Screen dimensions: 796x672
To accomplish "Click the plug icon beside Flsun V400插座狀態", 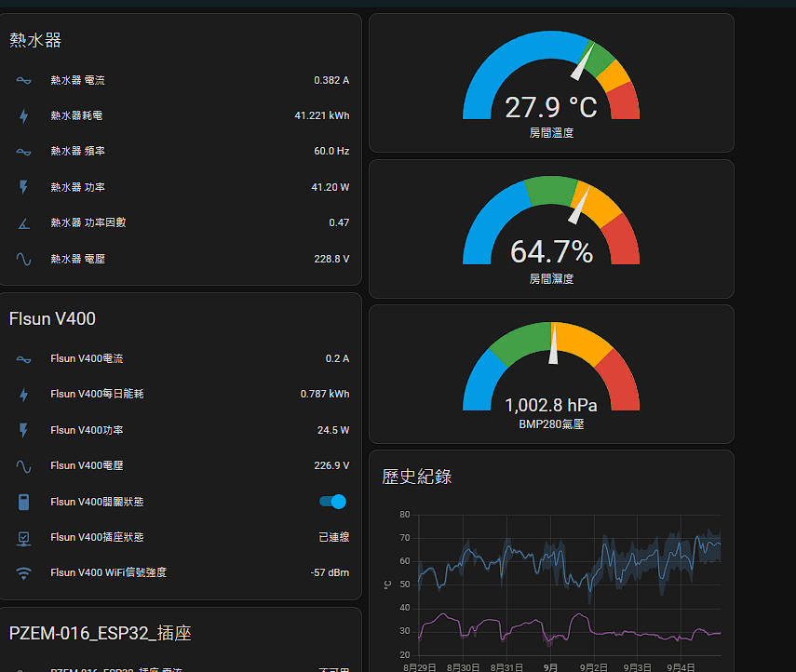I will (x=23, y=537).
